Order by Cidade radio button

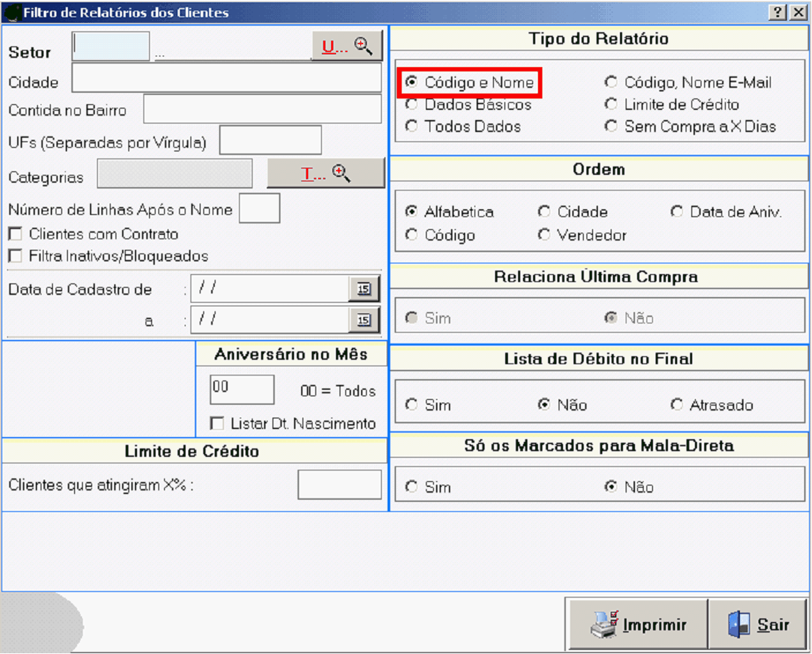[x=544, y=212]
